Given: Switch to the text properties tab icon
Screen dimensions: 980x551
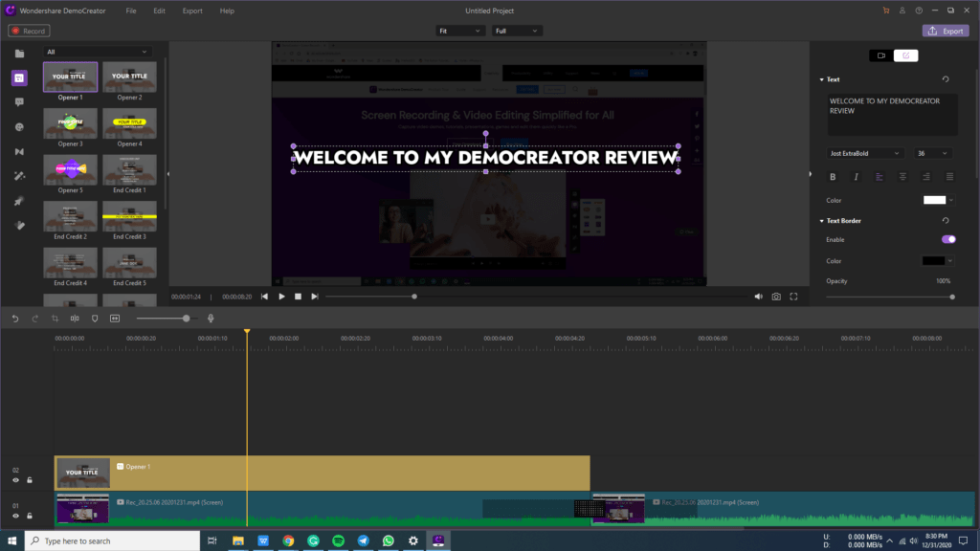Looking at the screenshot, I should [905, 55].
